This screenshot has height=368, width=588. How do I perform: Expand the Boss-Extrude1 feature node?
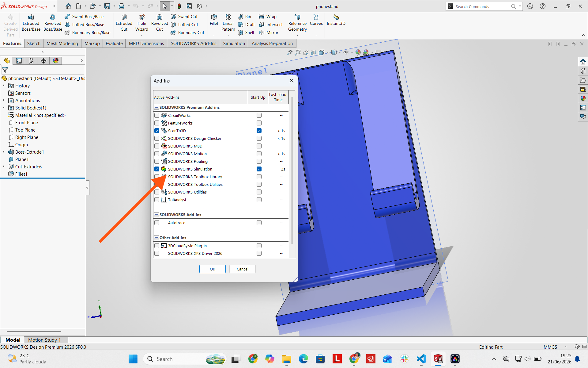click(x=4, y=152)
